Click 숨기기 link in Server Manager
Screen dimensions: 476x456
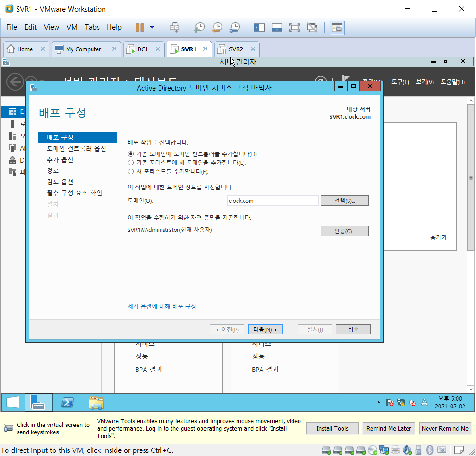click(439, 237)
